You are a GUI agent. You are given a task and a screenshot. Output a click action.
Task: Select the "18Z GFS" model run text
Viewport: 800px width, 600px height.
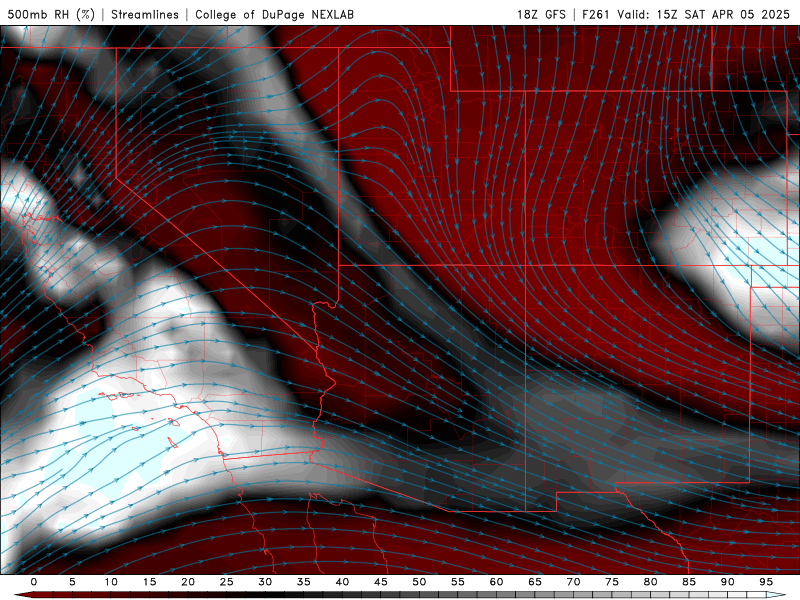click(x=541, y=14)
